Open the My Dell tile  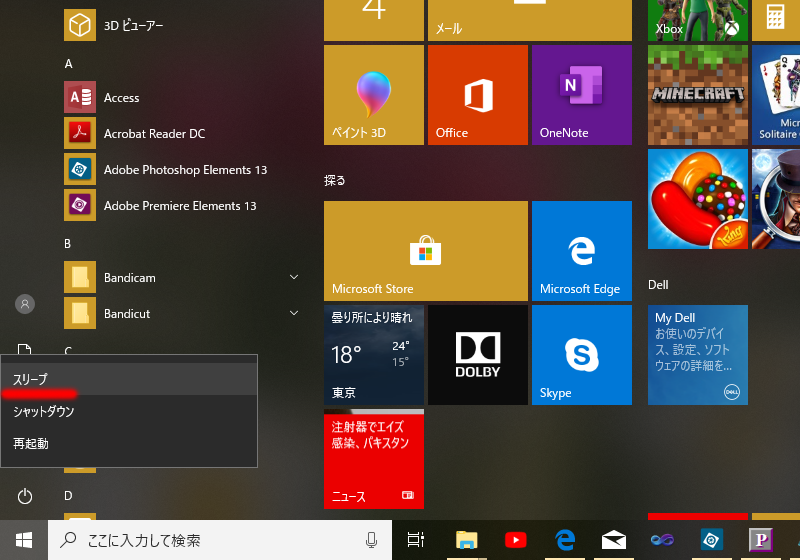coord(698,355)
